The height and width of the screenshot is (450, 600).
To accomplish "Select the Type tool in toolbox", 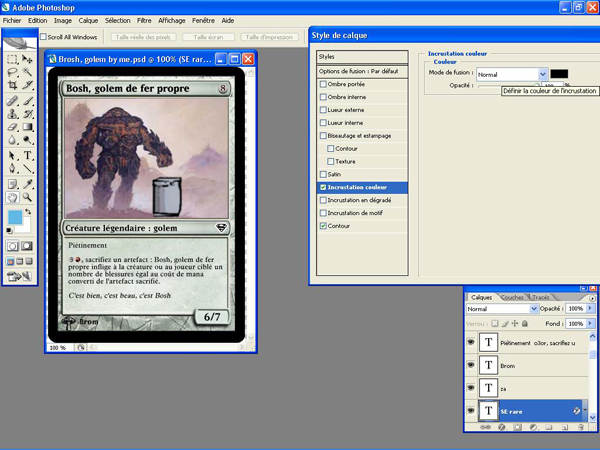I will tap(27, 155).
